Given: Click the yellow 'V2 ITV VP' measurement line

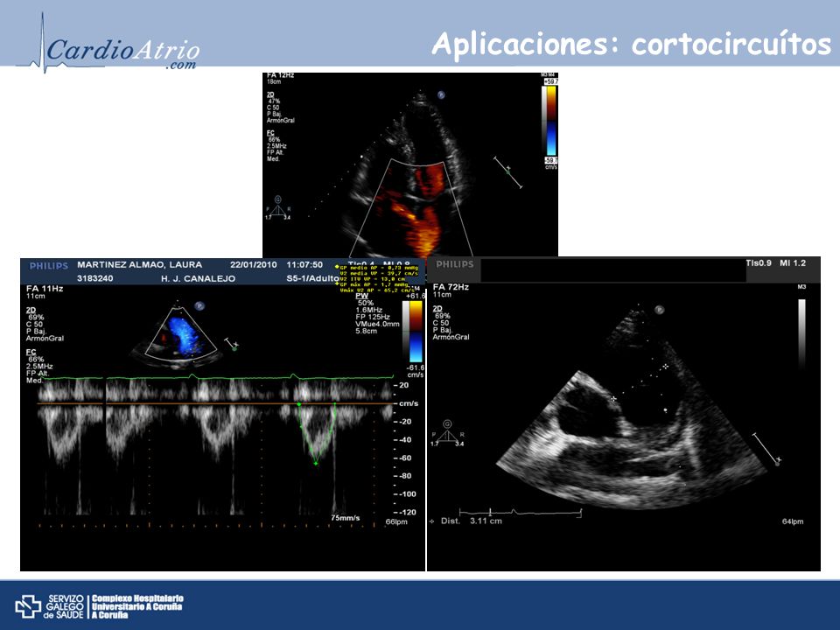Looking at the screenshot, I should pyautogui.click(x=373, y=278).
